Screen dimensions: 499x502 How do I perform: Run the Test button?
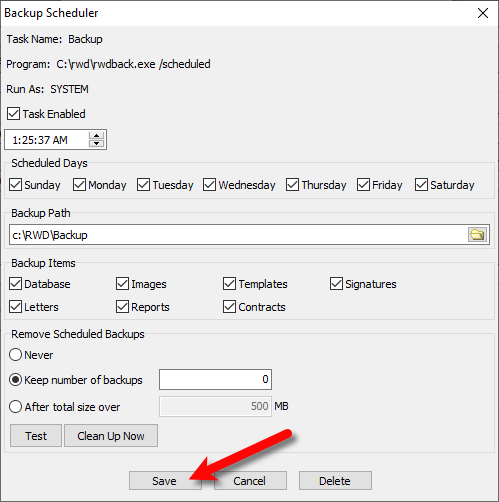(x=36, y=436)
